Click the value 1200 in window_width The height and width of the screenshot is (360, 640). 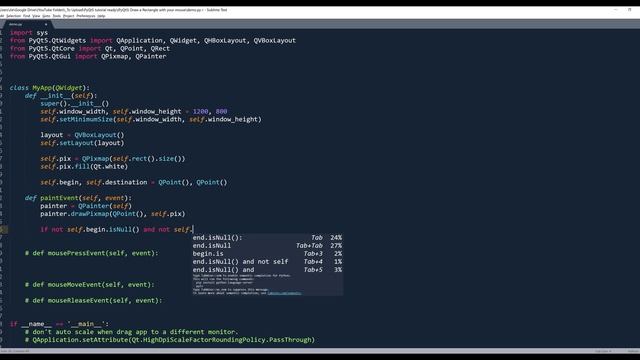(x=200, y=111)
